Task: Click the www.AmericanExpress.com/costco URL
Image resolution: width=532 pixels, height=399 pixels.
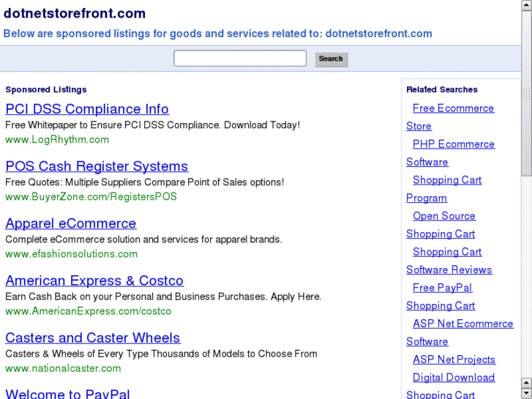Action: pos(89,311)
